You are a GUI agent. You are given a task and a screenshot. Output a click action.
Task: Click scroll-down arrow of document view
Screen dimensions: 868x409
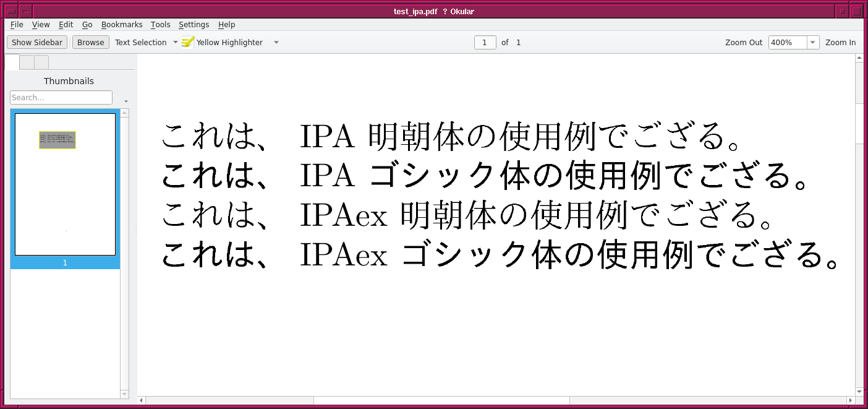coord(859,391)
